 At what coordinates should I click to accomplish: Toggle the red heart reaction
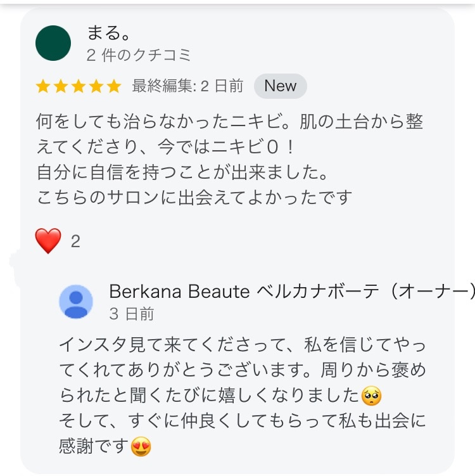[49, 241]
